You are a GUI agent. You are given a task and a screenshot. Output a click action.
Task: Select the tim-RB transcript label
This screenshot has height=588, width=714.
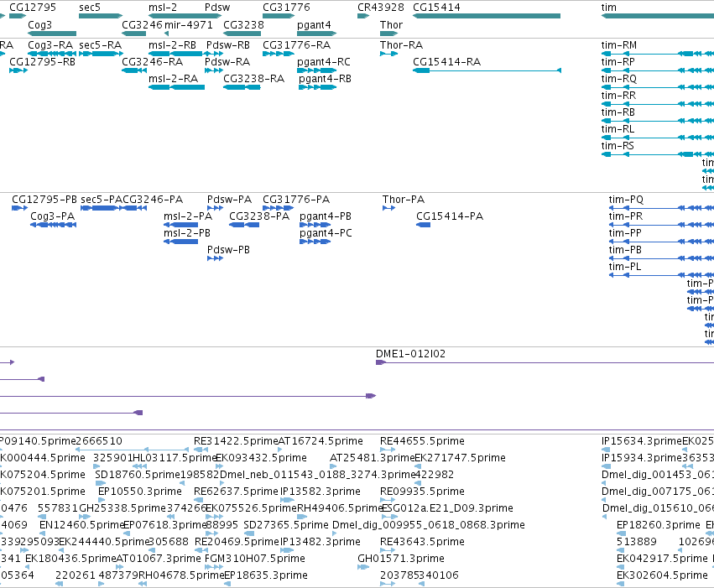point(618,112)
